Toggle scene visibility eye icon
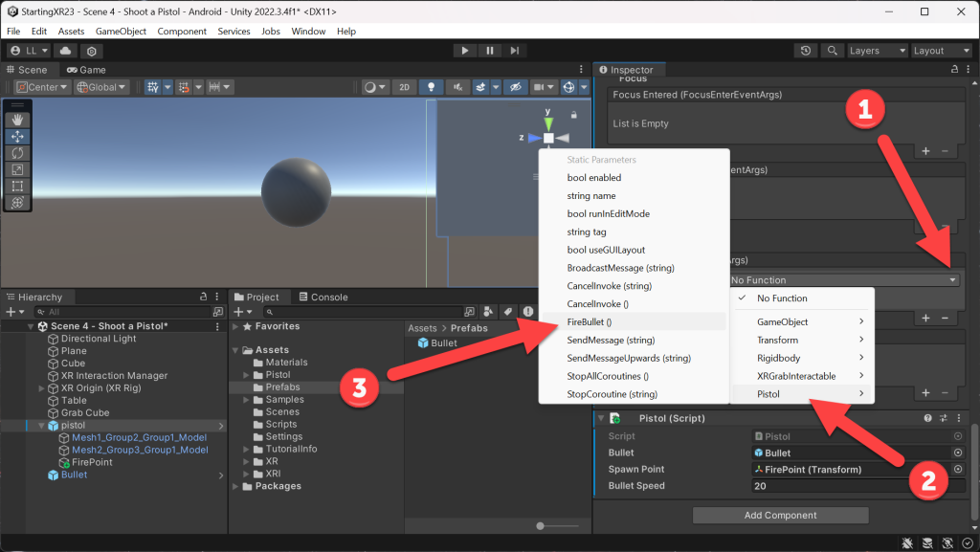The image size is (980, 552). [x=515, y=87]
